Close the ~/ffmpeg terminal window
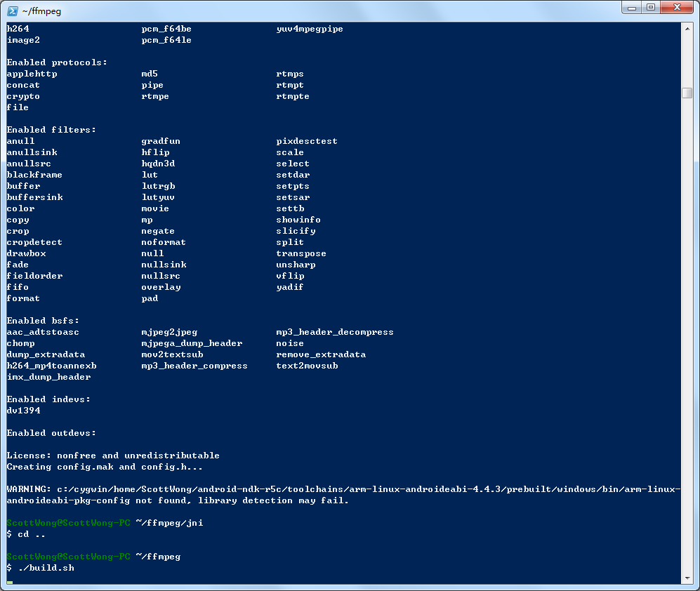 (677, 7)
